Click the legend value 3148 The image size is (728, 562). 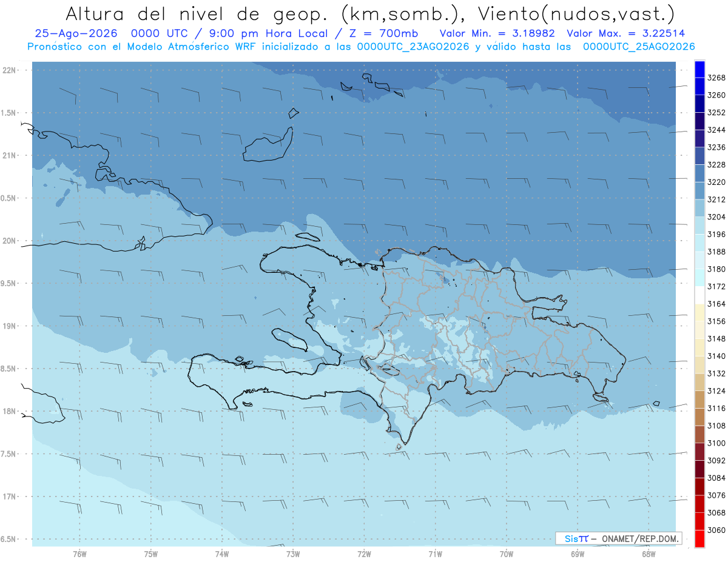[x=716, y=339]
